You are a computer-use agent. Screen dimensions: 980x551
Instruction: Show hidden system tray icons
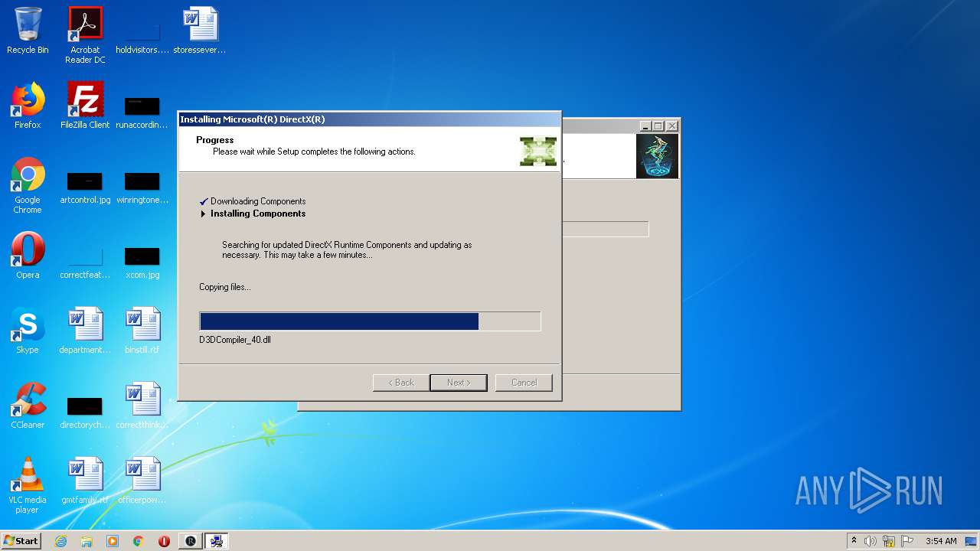[854, 541]
